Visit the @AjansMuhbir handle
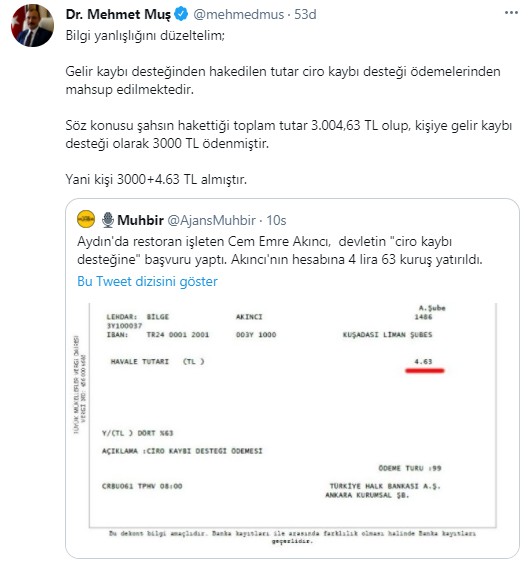The height and width of the screenshot is (561, 531). [x=211, y=220]
